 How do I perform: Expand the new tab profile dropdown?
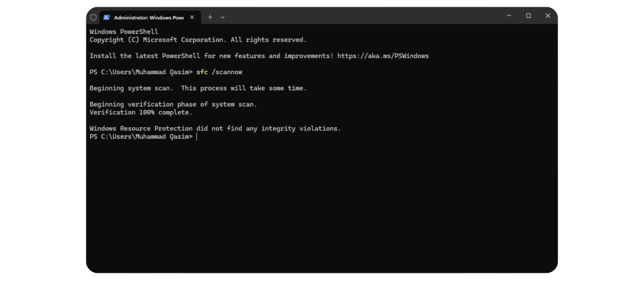click(223, 17)
